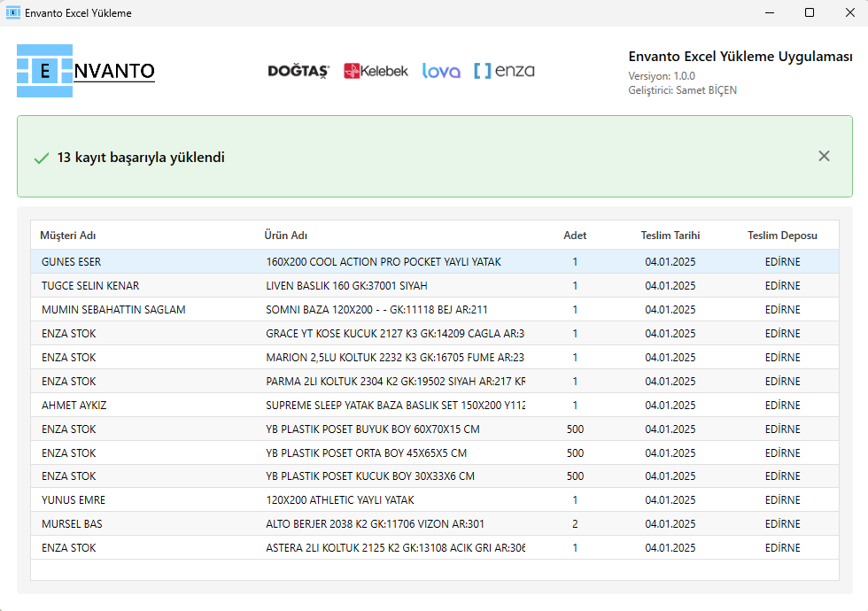Maximize the Envanto Excel Yükleme window
This screenshot has width=868, height=611.
[809, 13]
